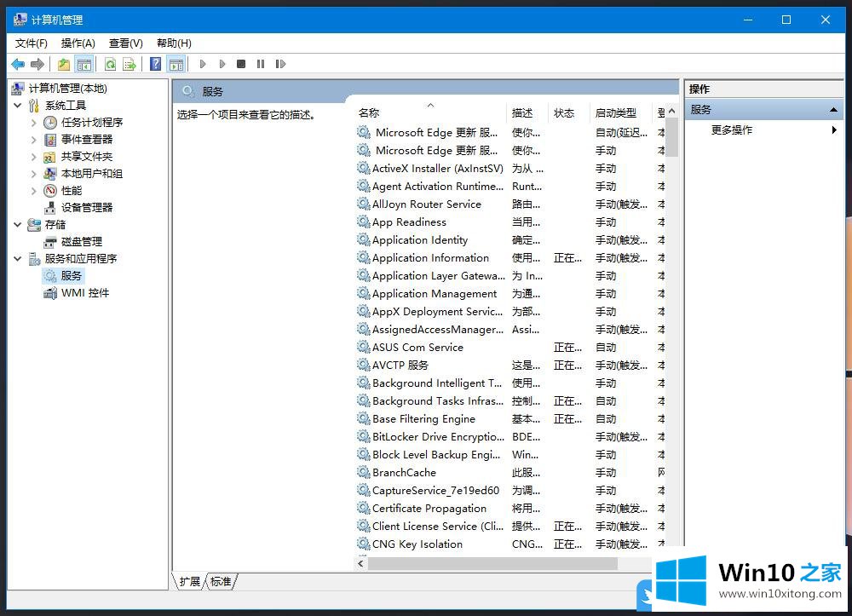Select the ActiveX Installer (AxInstSV) service
Screen dimensions: 852x616
coord(437,169)
